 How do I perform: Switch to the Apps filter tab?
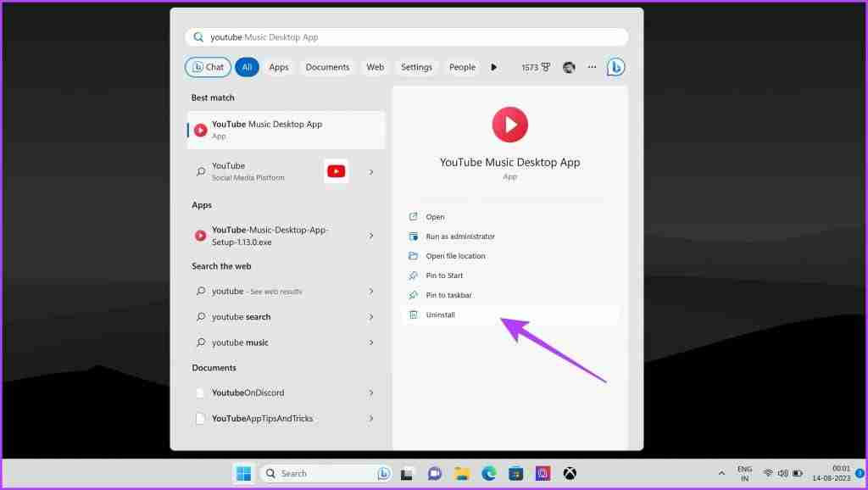pos(278,67)
